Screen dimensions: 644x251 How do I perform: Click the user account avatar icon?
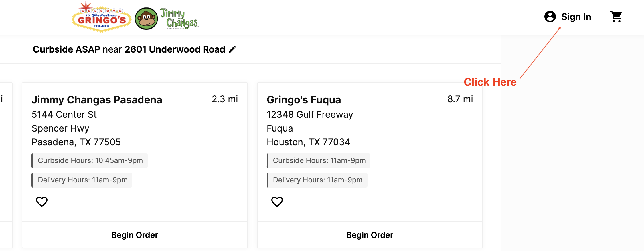pyautogui.click(x=550, y=17)
